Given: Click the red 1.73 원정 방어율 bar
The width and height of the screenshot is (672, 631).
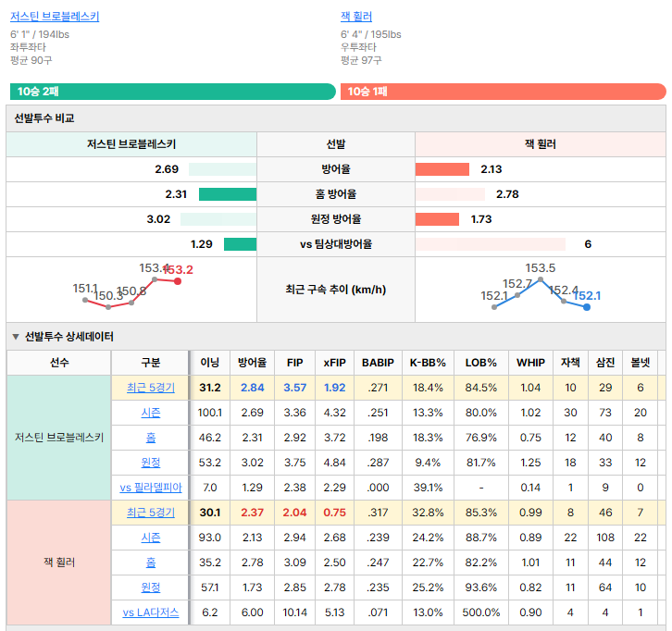Looking at the screenshot, I should click(437, 219).
